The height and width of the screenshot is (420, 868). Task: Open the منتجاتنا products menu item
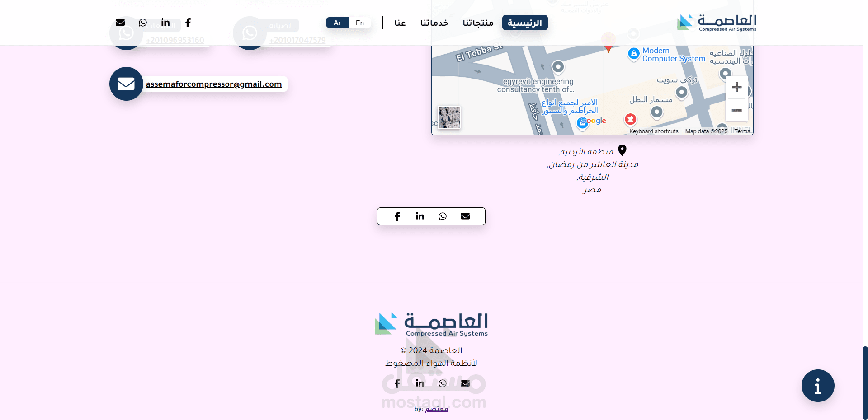click(x=478, y=23)
